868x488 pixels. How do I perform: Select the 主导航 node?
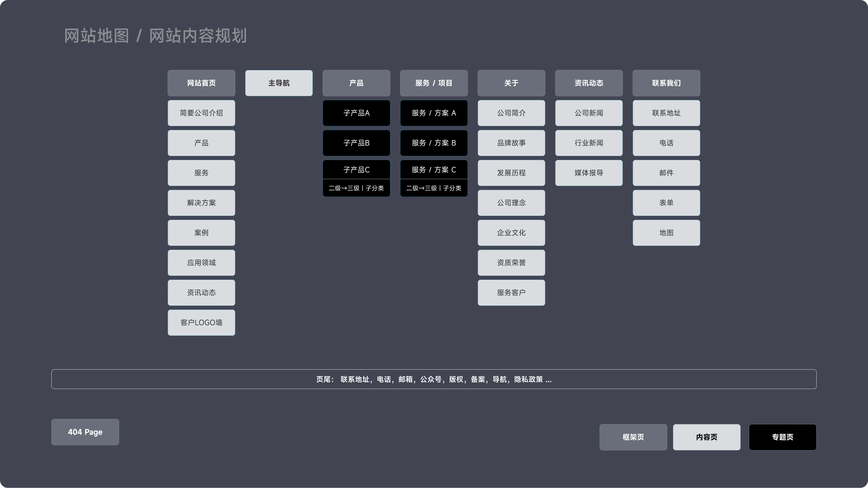point(279,83)
